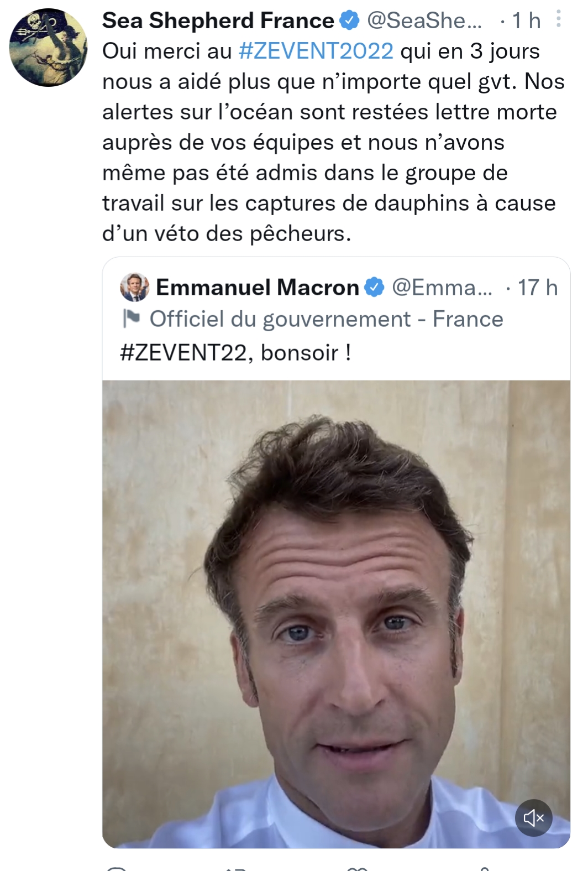Click the Sea Shepherd France display name

click(x=218, y=21)
